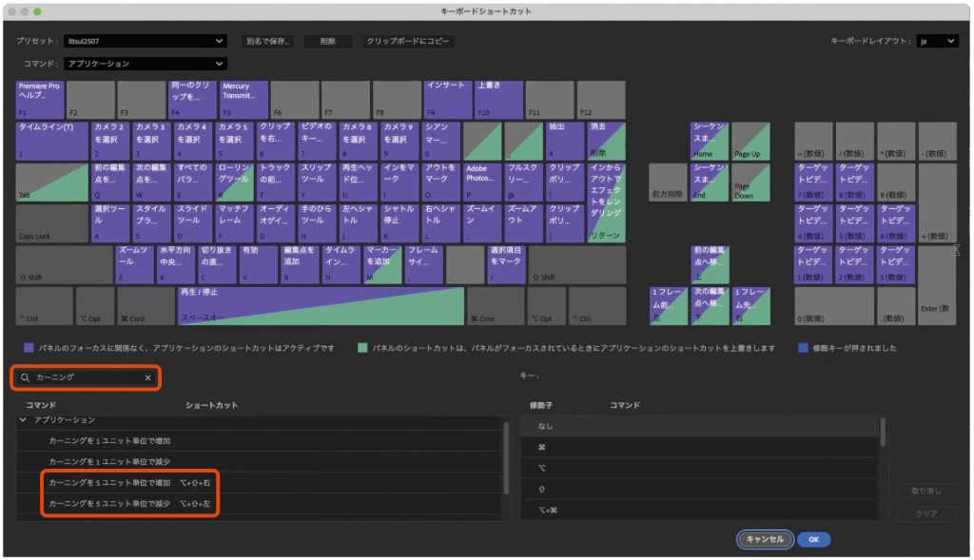Select 'カーニングを1ユニット単位で減少' command row
The width and height of the screenshot is (974, 560).
109,462
